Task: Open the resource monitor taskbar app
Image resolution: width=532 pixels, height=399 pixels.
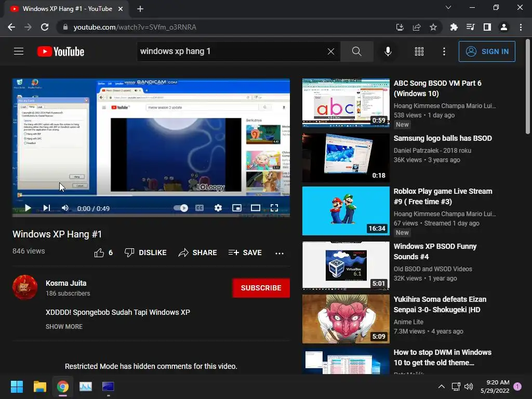Action: (x=86, y=387)
